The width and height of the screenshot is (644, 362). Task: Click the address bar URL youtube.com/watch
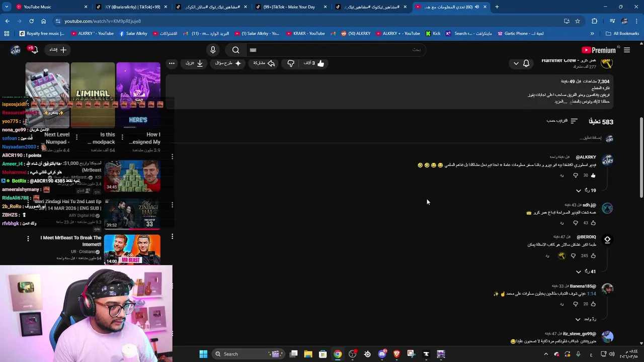(x=103, y=21)
